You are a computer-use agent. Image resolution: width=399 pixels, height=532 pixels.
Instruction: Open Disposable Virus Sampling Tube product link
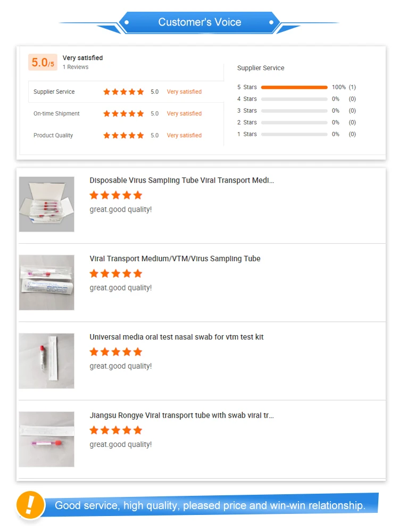coord(182,180)
